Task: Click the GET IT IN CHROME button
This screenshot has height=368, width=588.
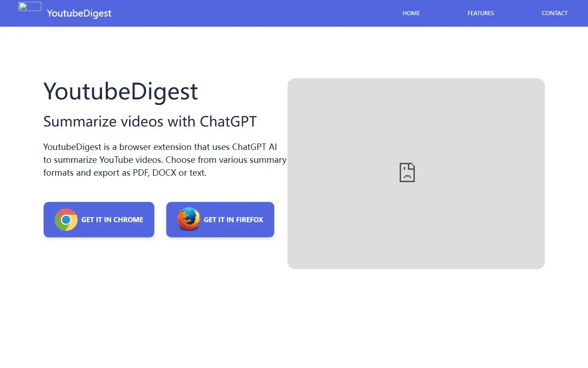Action: pyautogui.click(x=98, y=219)
